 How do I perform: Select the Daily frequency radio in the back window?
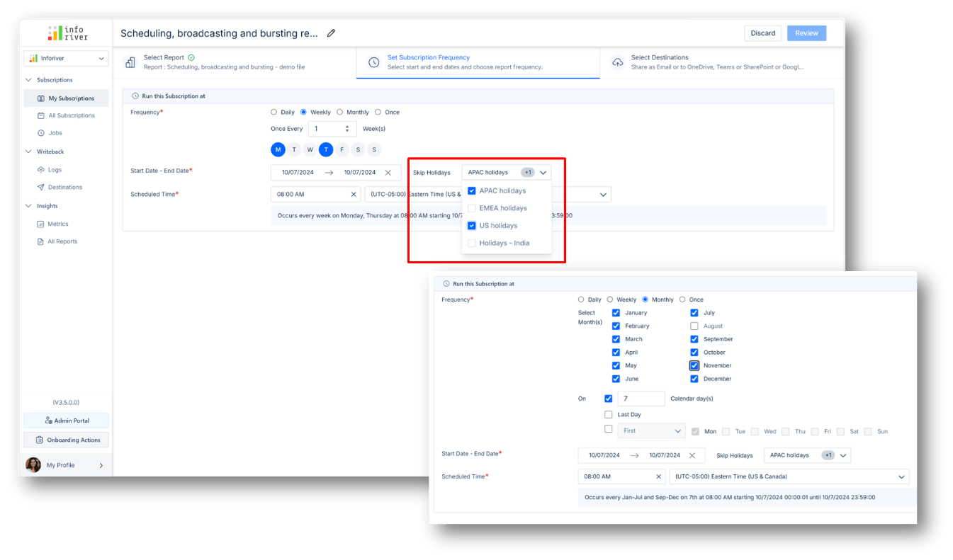click(x=274, y=112)
